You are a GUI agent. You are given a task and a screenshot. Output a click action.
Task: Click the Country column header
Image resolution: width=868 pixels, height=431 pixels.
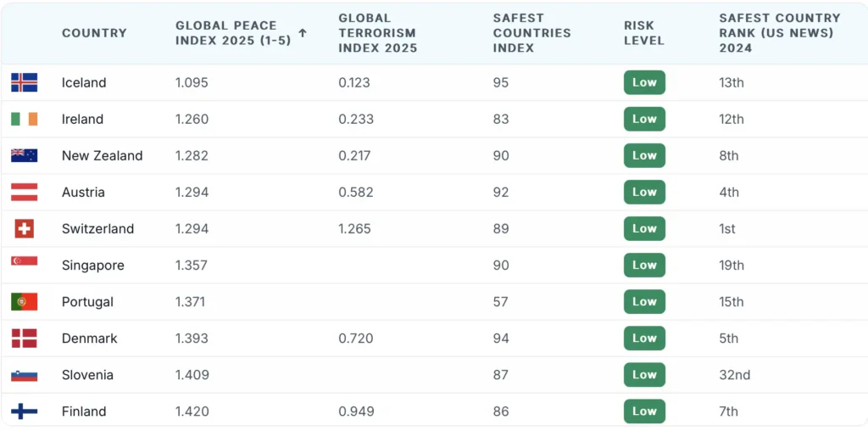[94, 33]
